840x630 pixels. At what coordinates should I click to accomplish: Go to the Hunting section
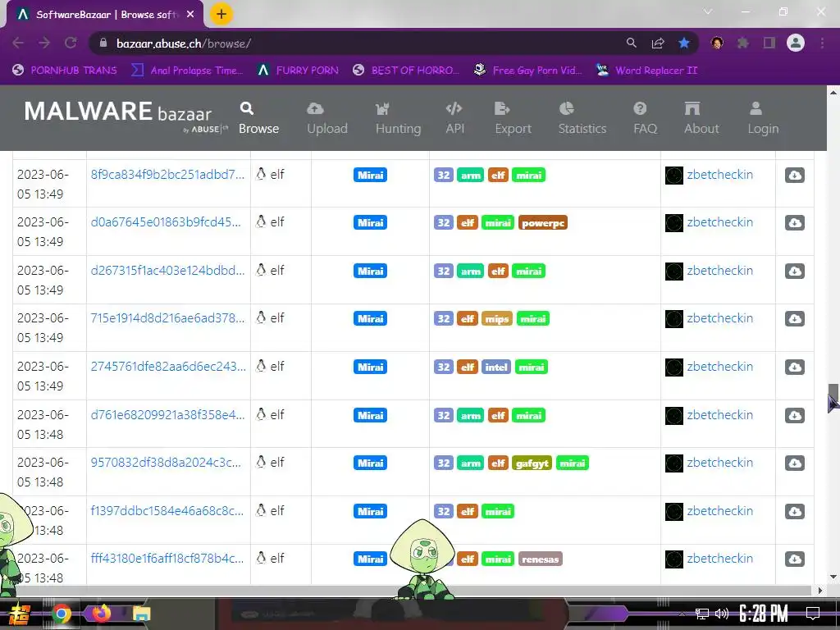[398, 118]
